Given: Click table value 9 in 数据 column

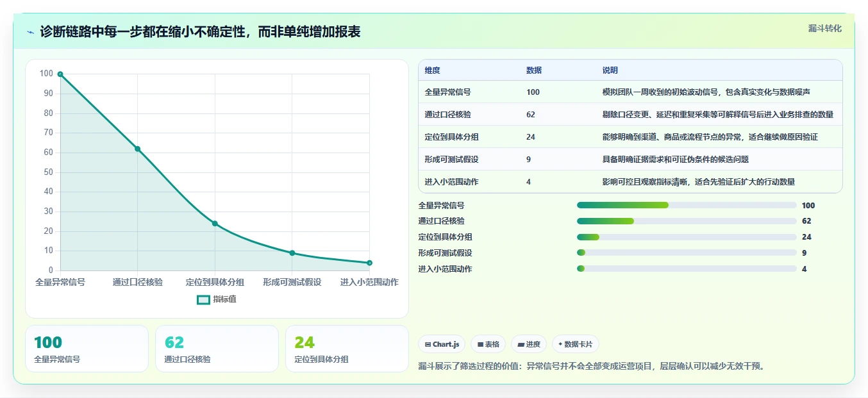Looking at the screenshot, I should (528, 160).
